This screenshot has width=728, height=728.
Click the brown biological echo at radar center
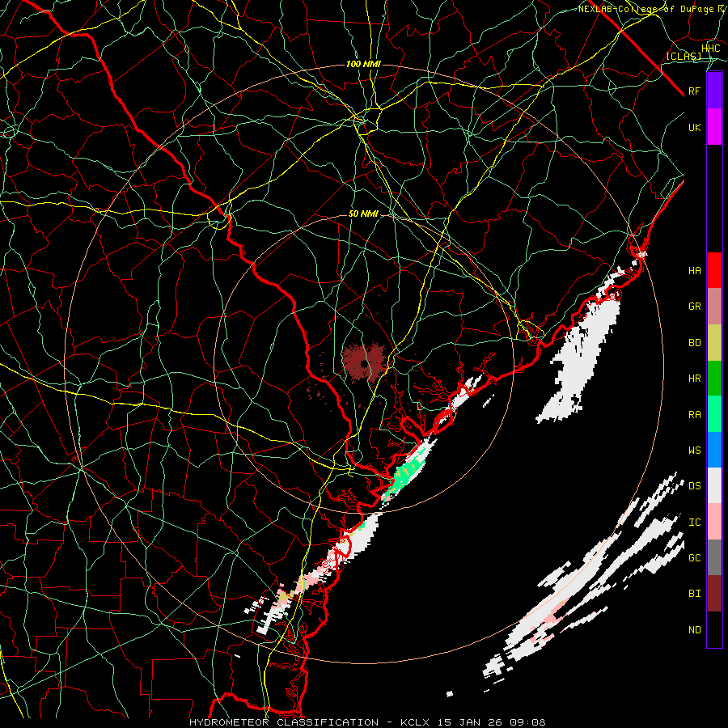click(363, 362)
